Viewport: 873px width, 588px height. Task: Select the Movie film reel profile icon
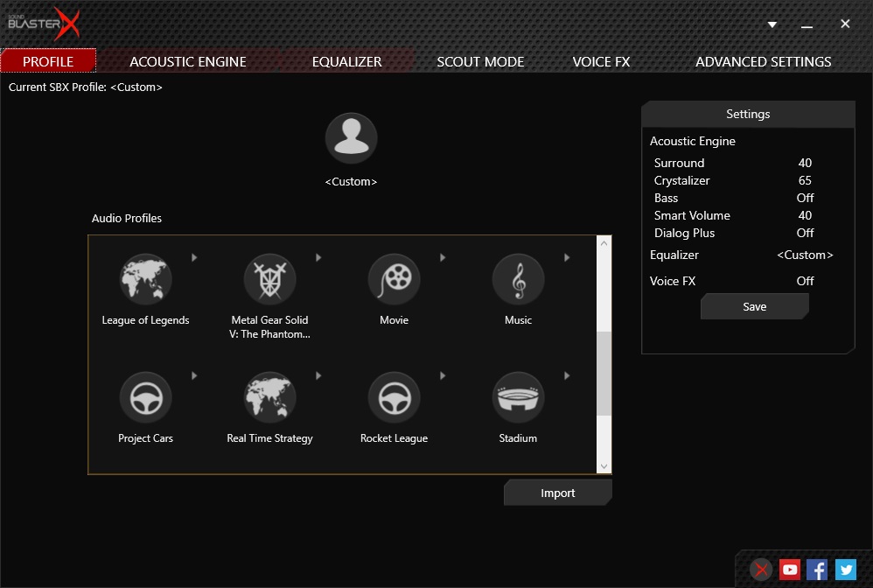[x=395, y=279]
